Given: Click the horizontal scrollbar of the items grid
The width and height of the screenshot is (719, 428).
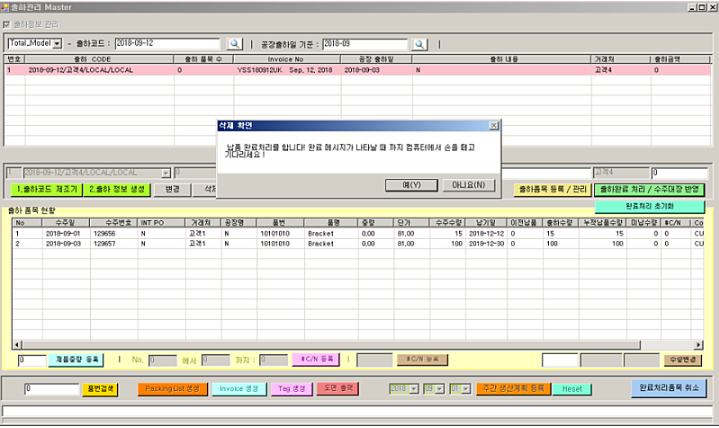Looking at the screenshot, I should tap(331, 345).
